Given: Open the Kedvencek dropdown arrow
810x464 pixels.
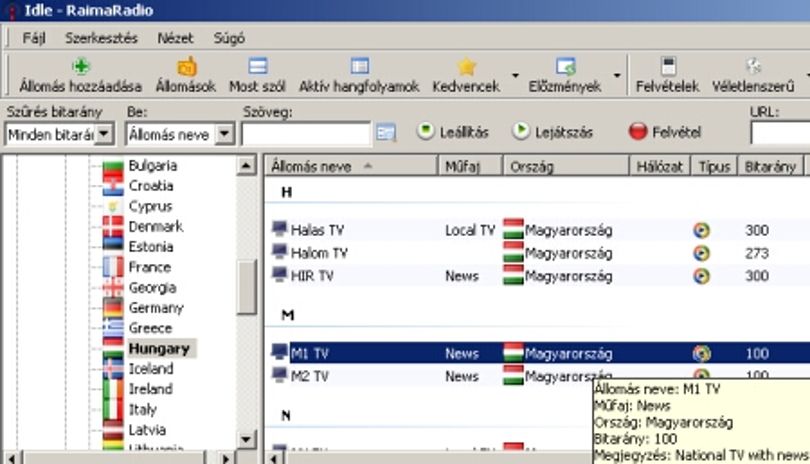Looking at the screenshot, I should point(515,75).
